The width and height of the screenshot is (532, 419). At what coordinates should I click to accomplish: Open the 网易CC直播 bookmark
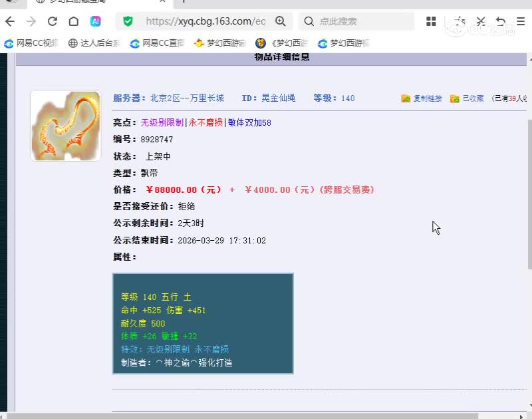[x=157, y=43]
